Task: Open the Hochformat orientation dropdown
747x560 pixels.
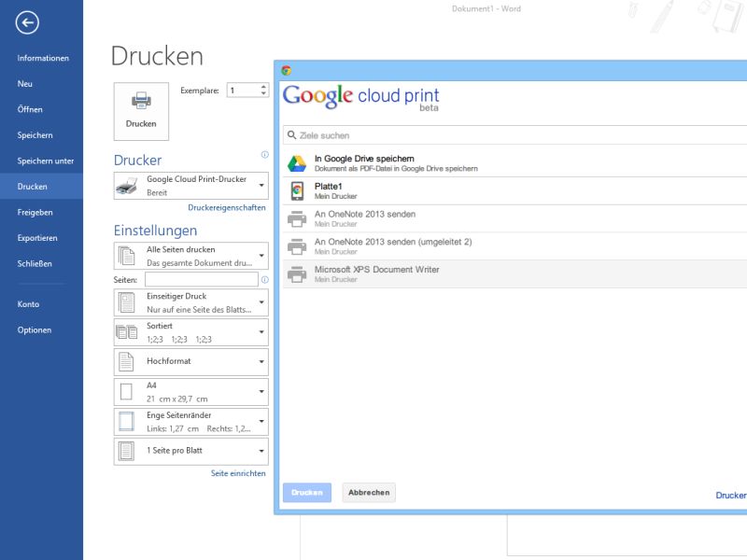Action: pyautogui.click(x=261, y=362)
